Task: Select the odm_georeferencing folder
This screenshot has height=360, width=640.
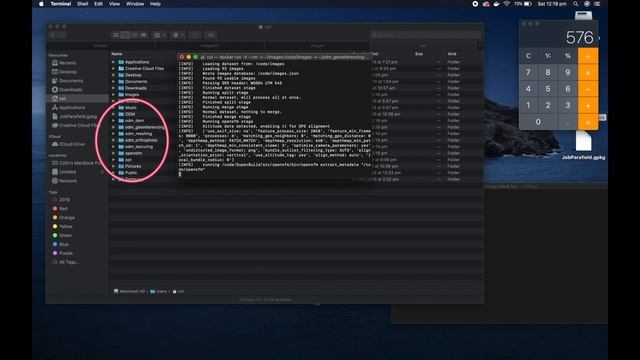Action: [x=142, y=127]
